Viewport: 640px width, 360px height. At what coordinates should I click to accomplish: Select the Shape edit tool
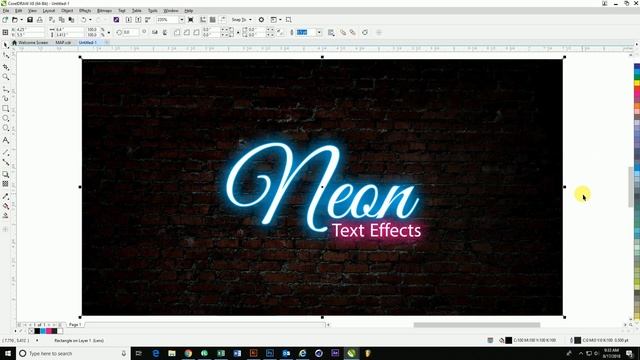click(6, 56)
